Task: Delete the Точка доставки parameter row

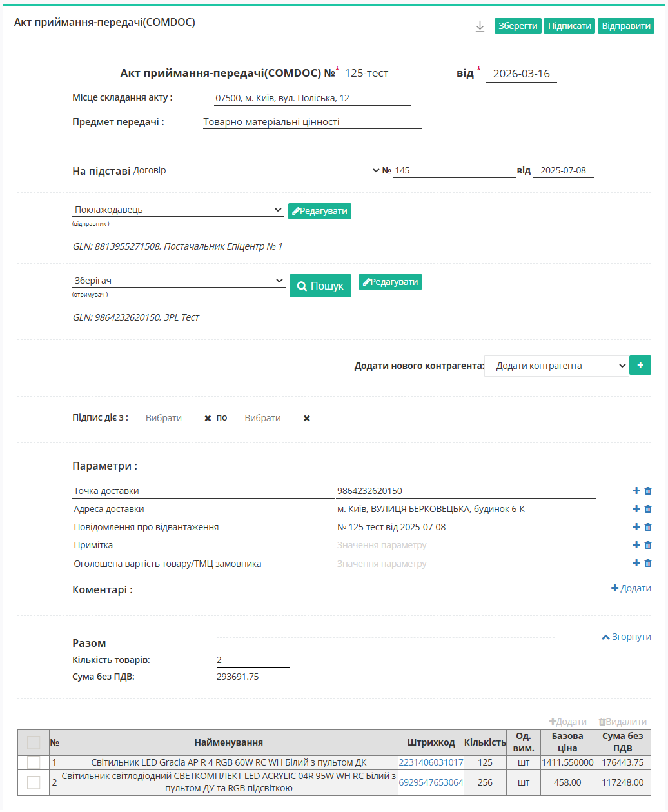Action: coord(648,491)
